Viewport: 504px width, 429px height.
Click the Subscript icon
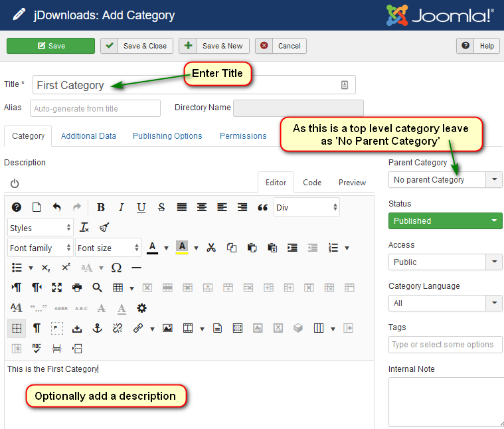(x=46, y=268)
